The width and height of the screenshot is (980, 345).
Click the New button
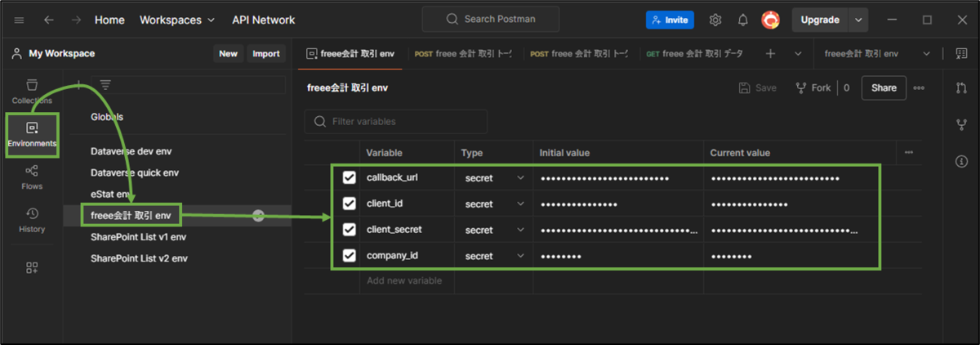[x=229, y=54]
